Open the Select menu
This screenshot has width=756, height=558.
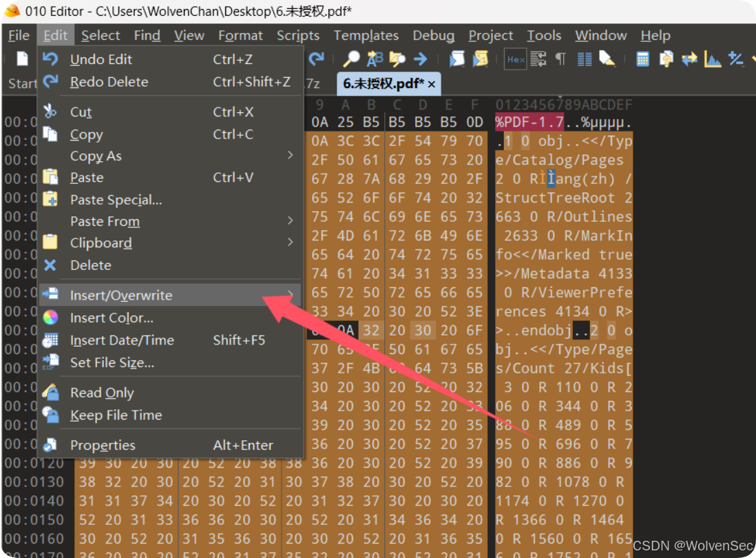point(101,35)
